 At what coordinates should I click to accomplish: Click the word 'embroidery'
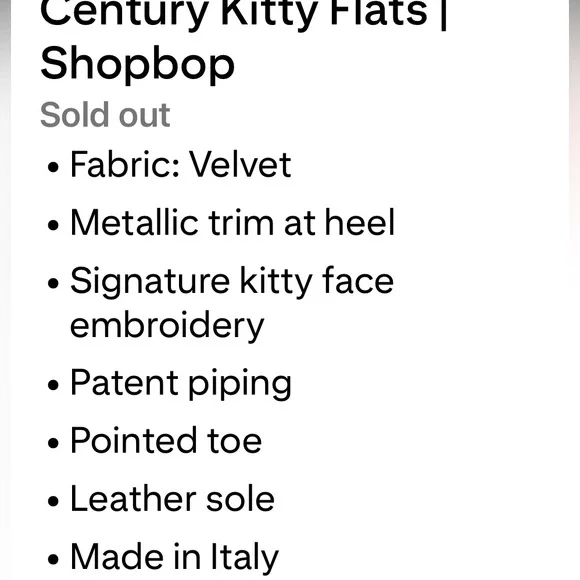(167, 326)
